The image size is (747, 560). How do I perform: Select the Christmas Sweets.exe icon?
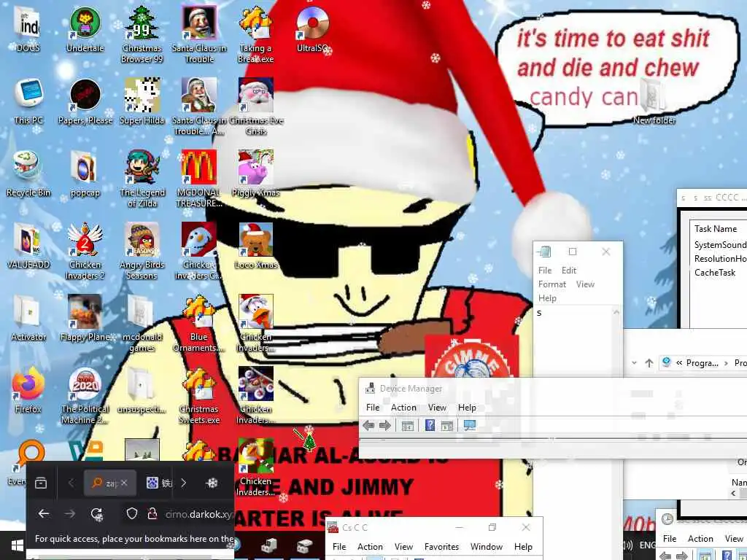click(199, 396)
